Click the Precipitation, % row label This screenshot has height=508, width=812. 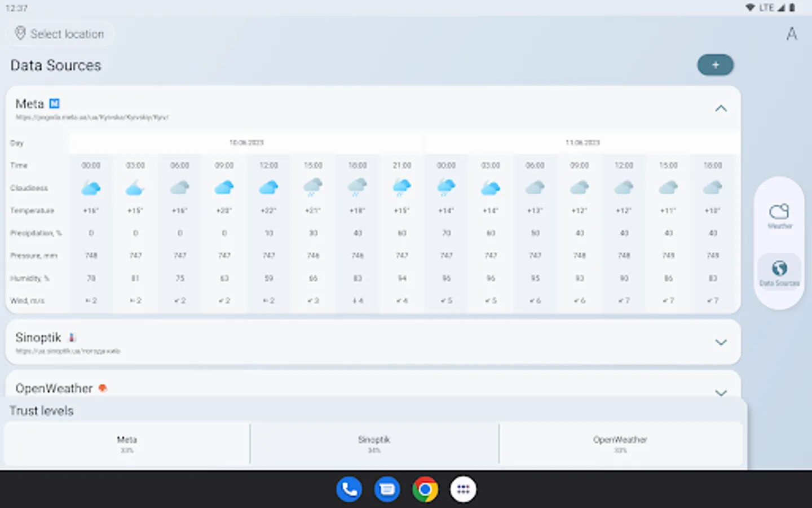36,233
